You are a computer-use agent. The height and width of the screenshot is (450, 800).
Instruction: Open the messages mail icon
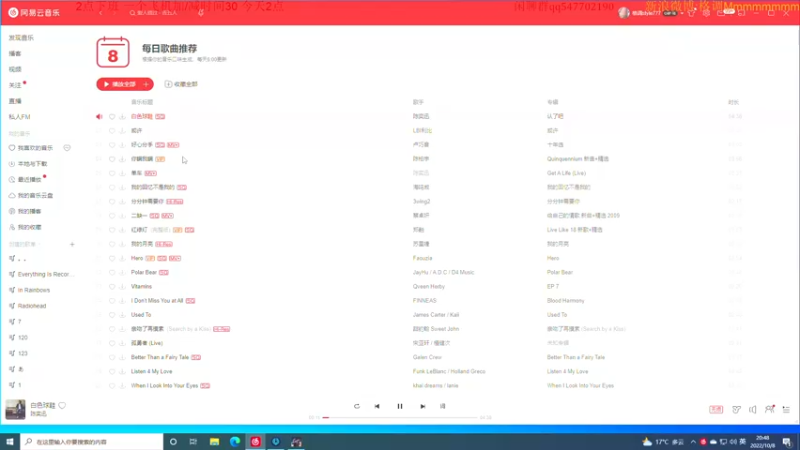pyautogui.click(x=721, y=13)
